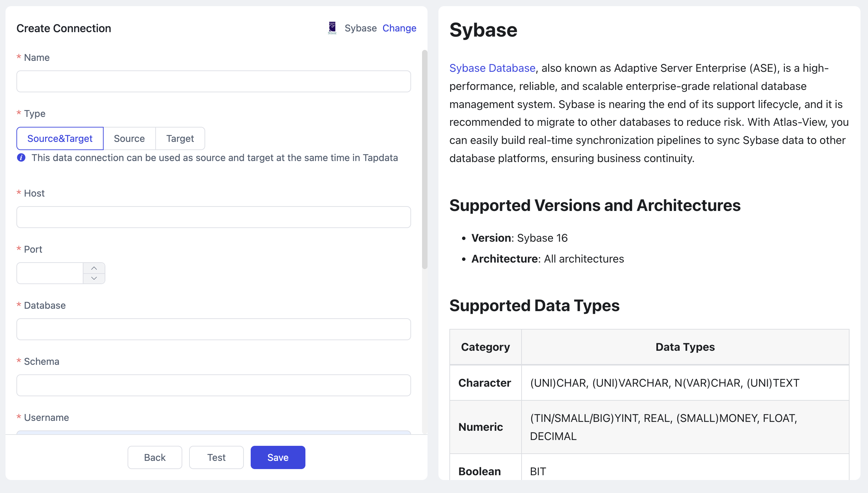This screenshot has width=868, height=493.
Task: Focus the Host input field
Action: (x=214, y=217)
